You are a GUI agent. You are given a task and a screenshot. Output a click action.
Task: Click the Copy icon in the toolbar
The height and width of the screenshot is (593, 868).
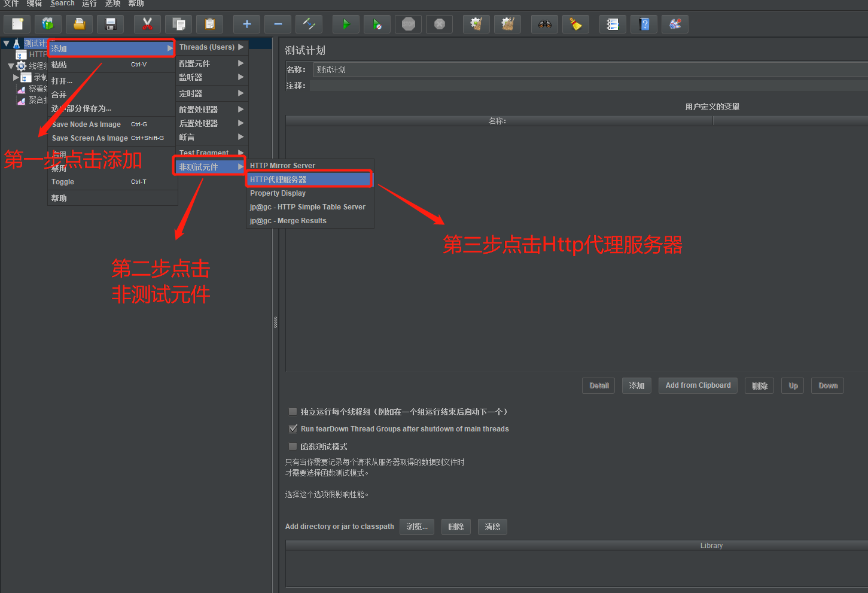click(x=179, y=24)
